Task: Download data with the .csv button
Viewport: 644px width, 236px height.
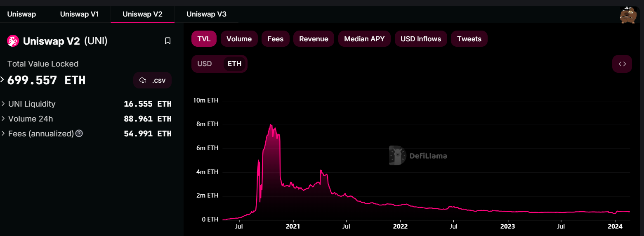Action: (153, 80)
